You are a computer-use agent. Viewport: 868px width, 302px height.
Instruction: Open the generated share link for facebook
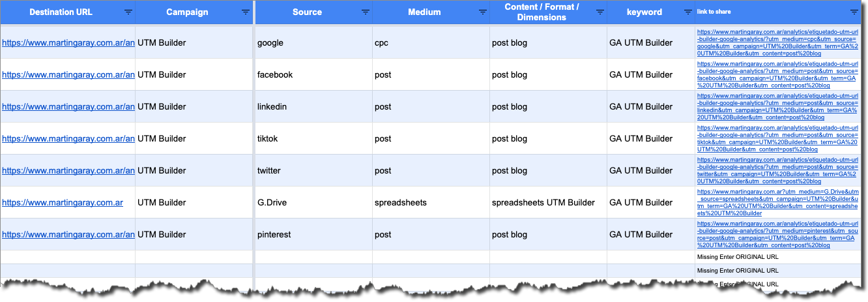(777, 75)
